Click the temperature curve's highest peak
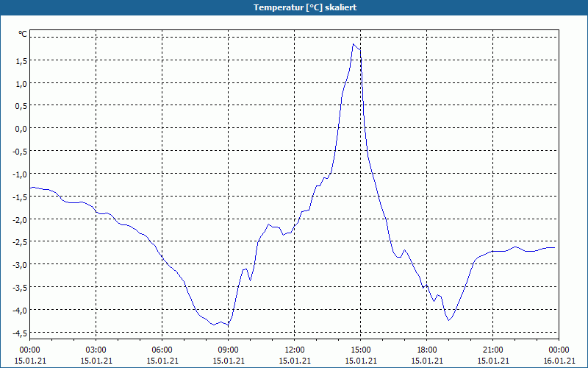Viewport: 588px width, 368px height. pyautogui.click(x=354, y=44)
